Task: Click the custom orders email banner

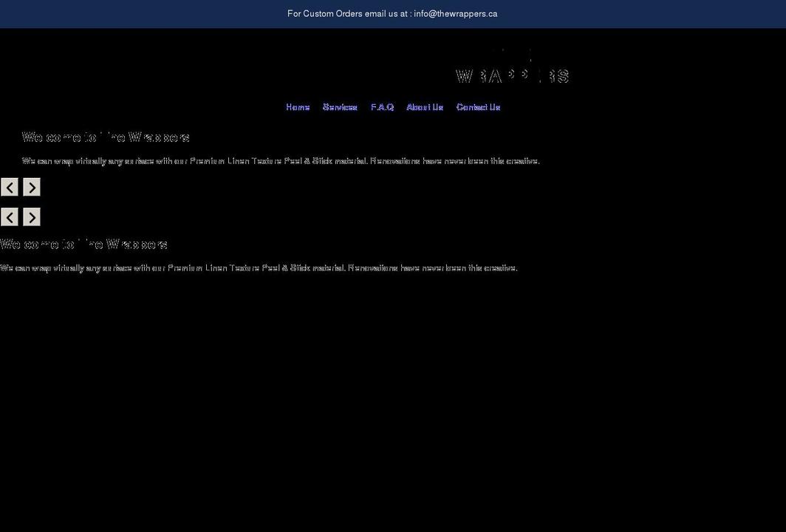Action: (392, 14)
